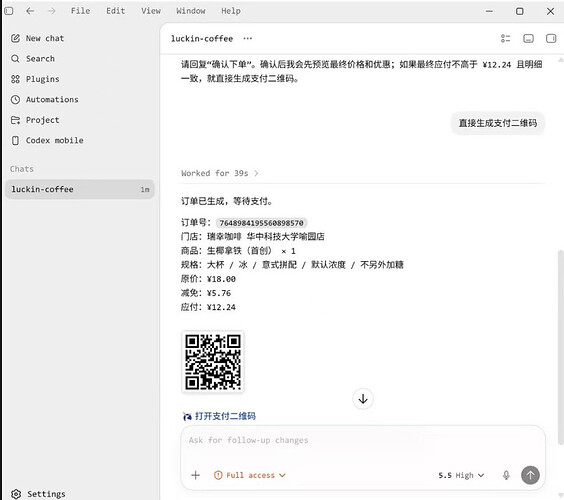Click the luckin-coffee title in the header
564x500 pixels.
point(202,38)
